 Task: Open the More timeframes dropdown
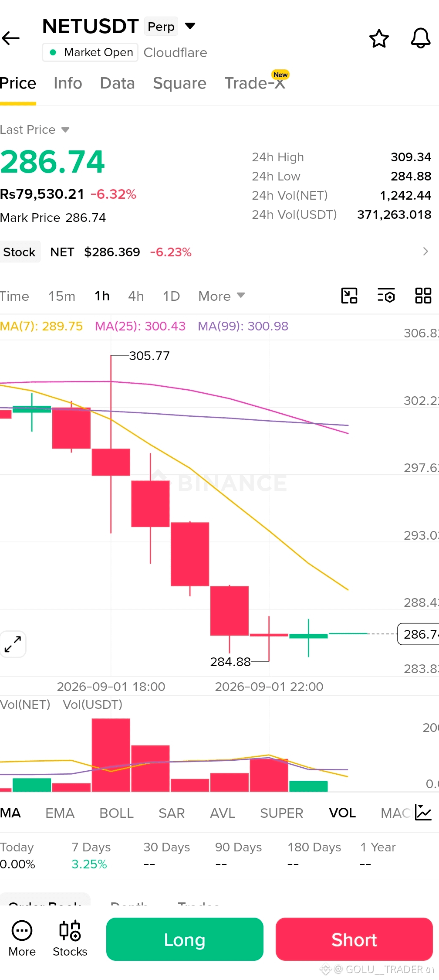tap(222, 296)
